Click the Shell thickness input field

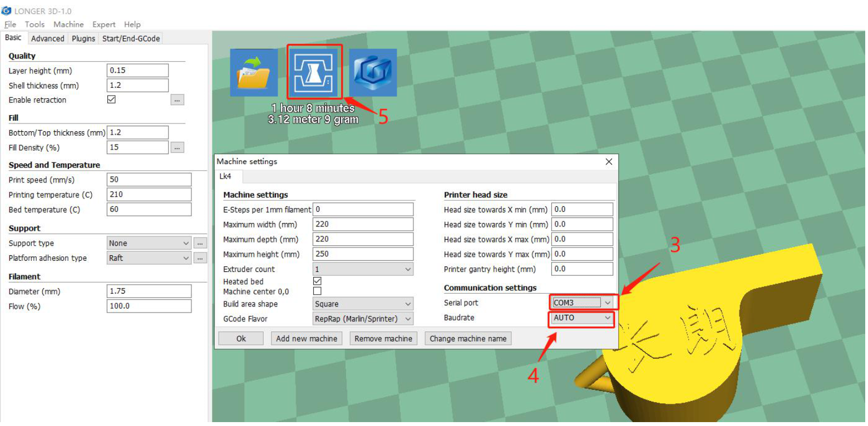[137, 86]
